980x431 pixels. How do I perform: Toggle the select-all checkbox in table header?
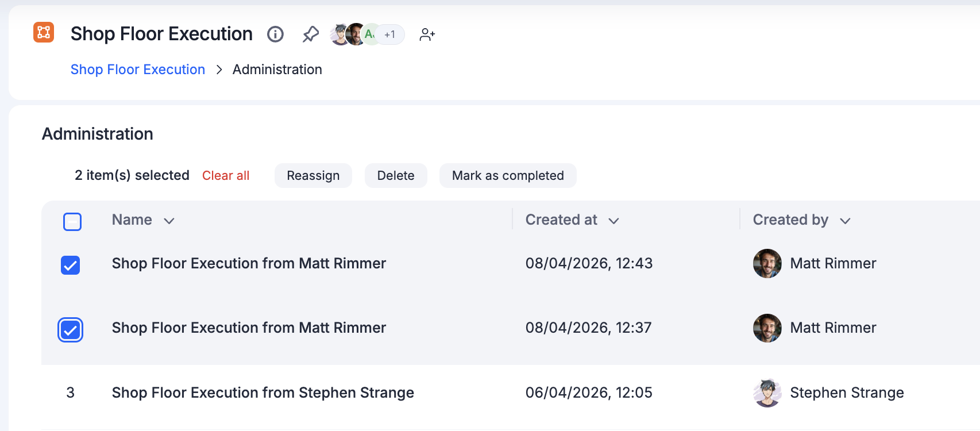(72, 221)
